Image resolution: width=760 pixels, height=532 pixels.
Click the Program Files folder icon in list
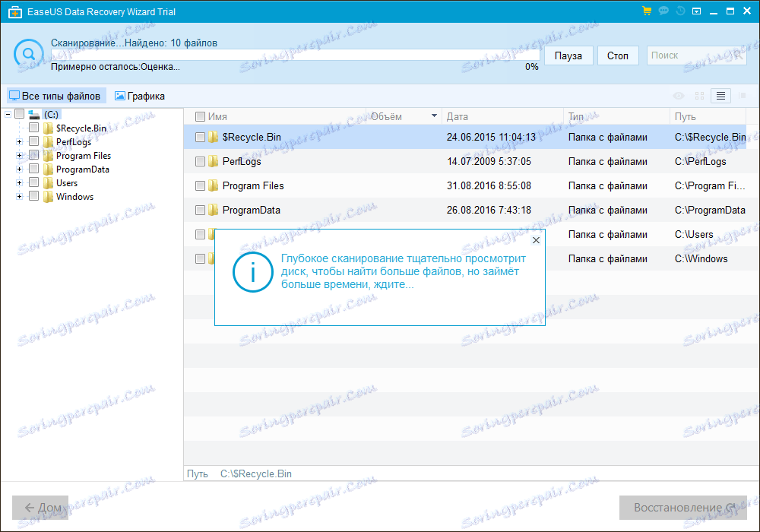click(214, 185)
